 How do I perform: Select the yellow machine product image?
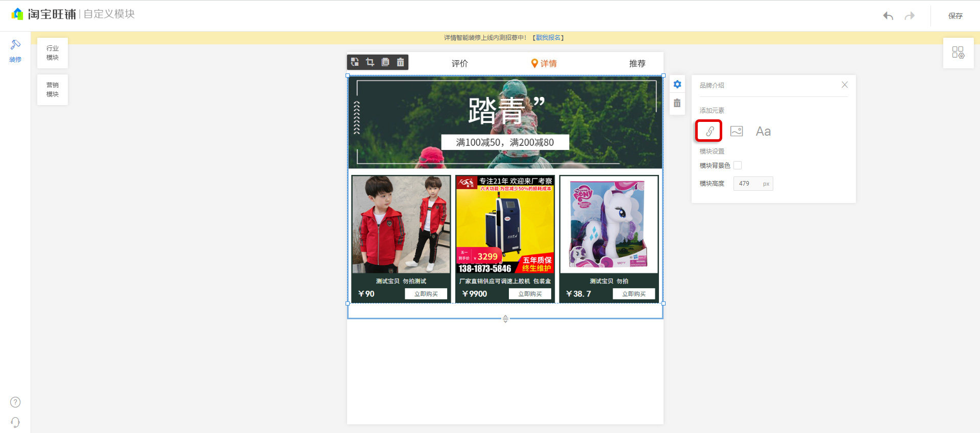click(505, 224)
